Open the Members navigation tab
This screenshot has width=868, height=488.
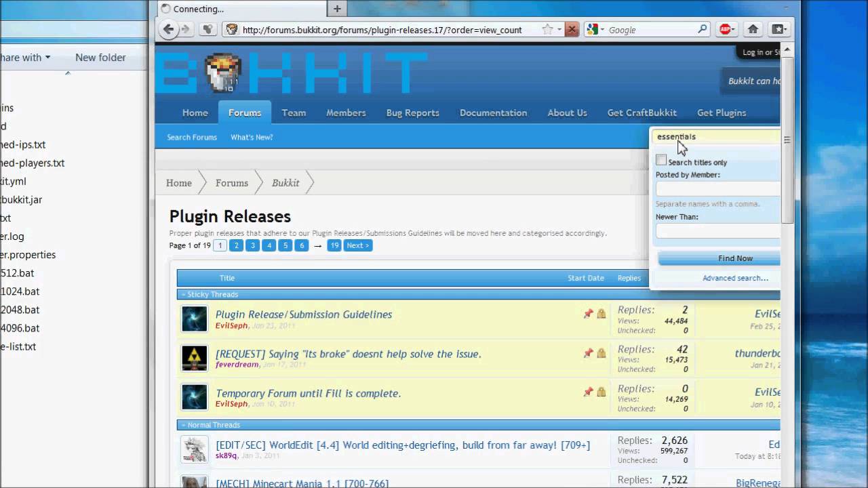tap(346, 113)
